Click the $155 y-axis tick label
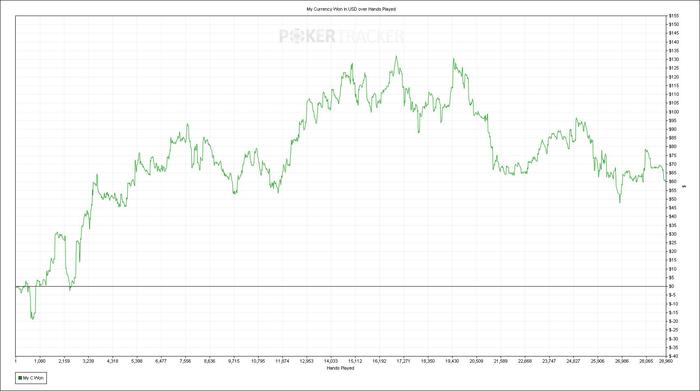 click(674, 16)
